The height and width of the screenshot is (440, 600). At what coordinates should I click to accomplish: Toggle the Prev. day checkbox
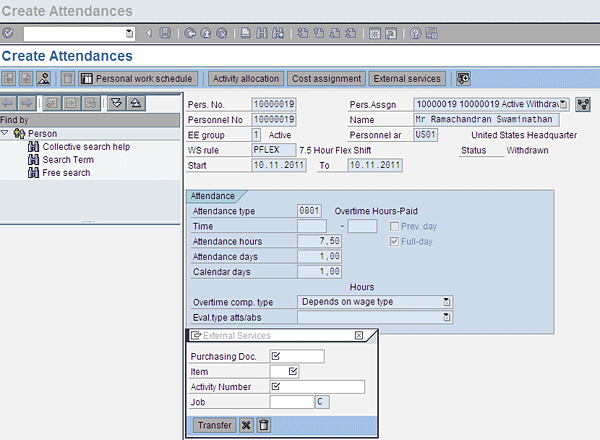pos(396,226)
